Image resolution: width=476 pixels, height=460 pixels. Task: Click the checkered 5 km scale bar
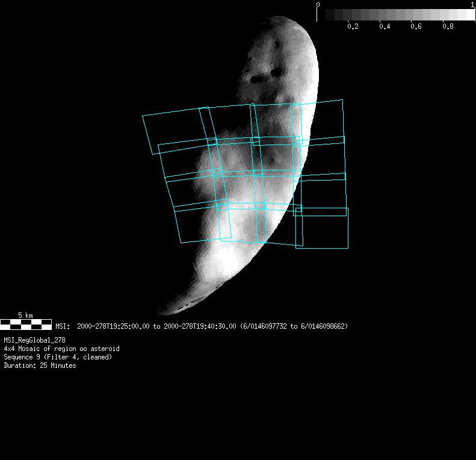[26, 325]
